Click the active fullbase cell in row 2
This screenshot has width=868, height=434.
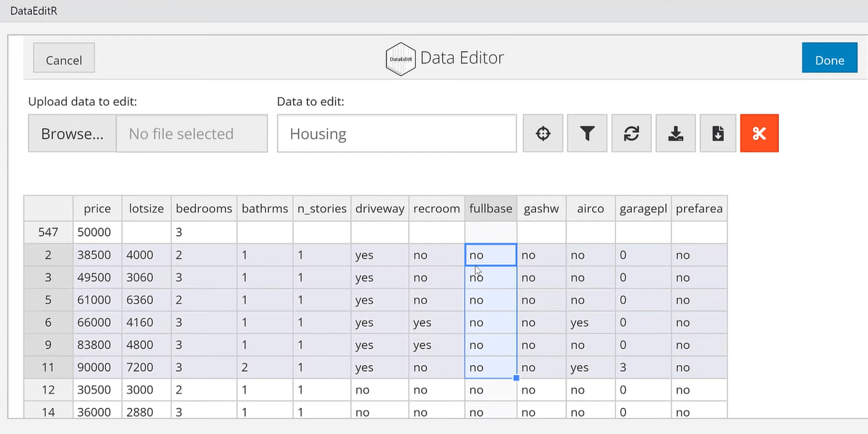coord(491,255)
